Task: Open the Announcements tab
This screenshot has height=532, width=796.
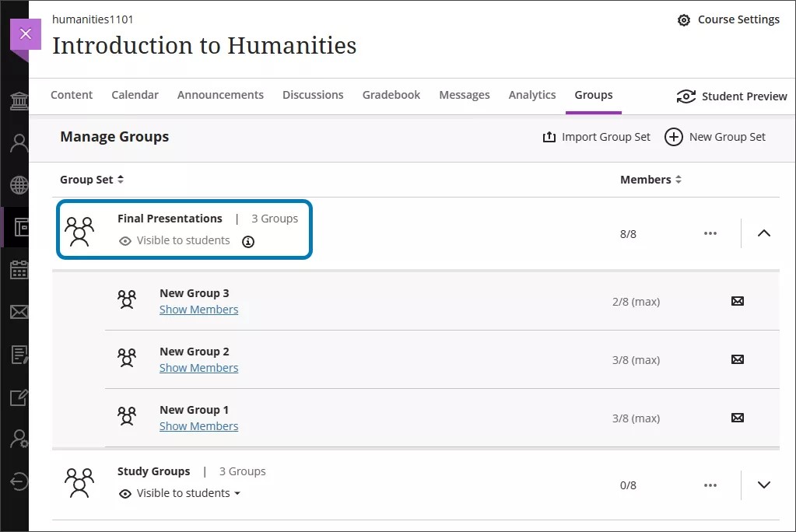Action: click(220, 94)
